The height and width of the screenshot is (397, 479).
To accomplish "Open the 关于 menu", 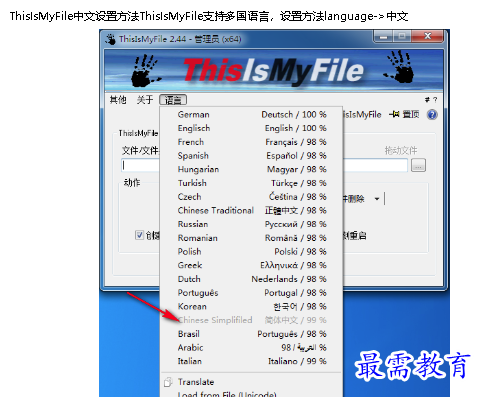I will point(145,100).
